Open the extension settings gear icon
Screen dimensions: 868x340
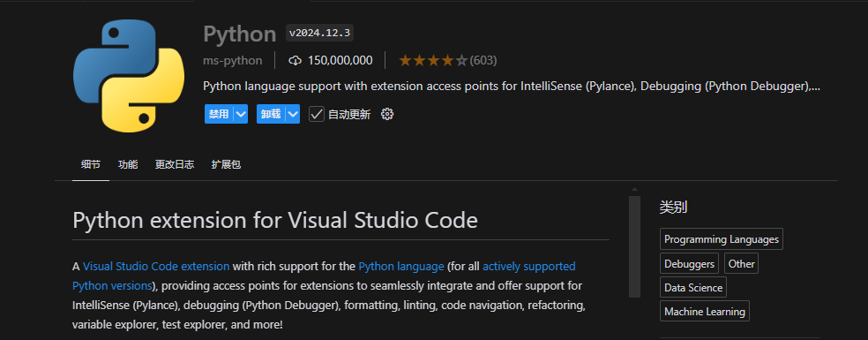[387, 114]
